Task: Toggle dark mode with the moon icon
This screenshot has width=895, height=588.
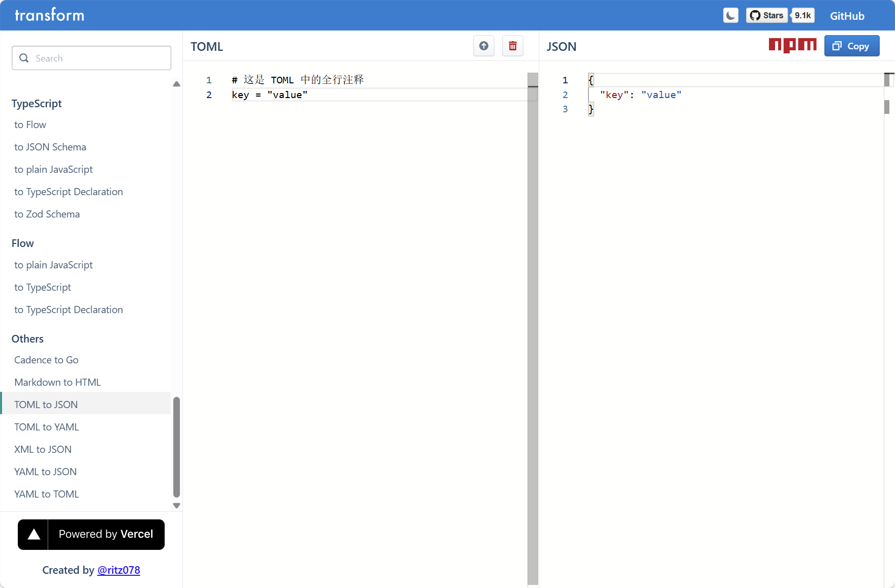Action: click(730, 15)
